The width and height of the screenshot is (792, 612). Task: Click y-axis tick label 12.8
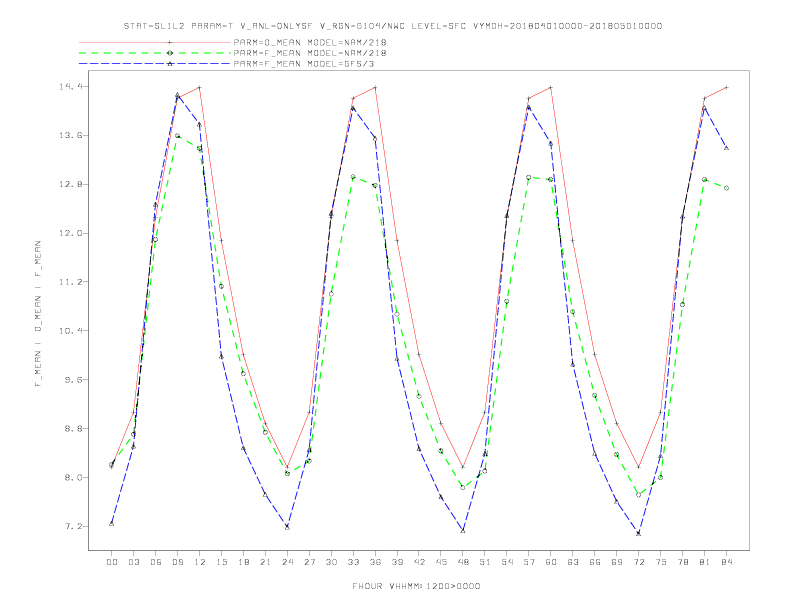(x=70, y=184)
